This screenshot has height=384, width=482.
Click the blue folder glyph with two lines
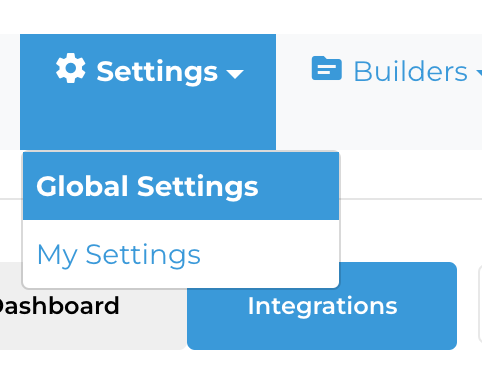327,68
